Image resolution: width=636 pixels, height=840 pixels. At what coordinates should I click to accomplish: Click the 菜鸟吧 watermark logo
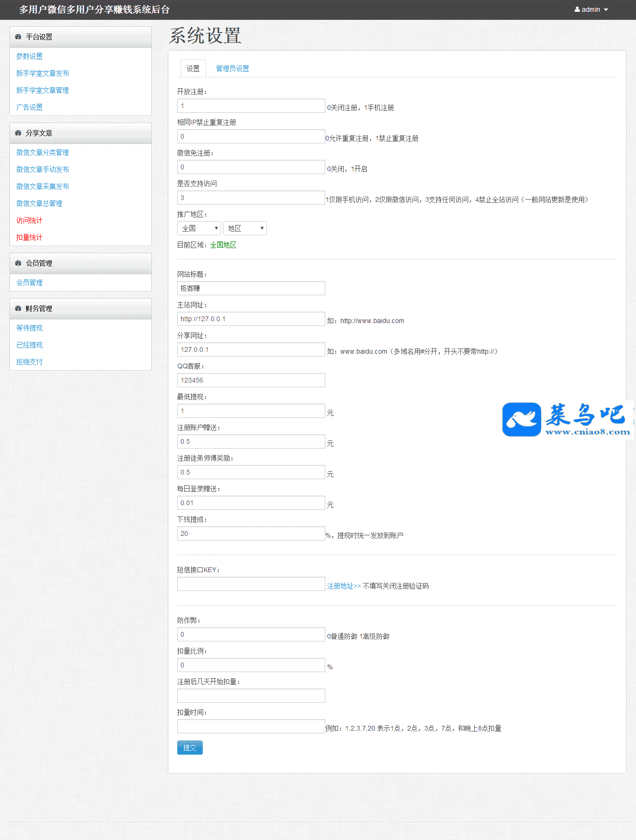coord(567,419)
